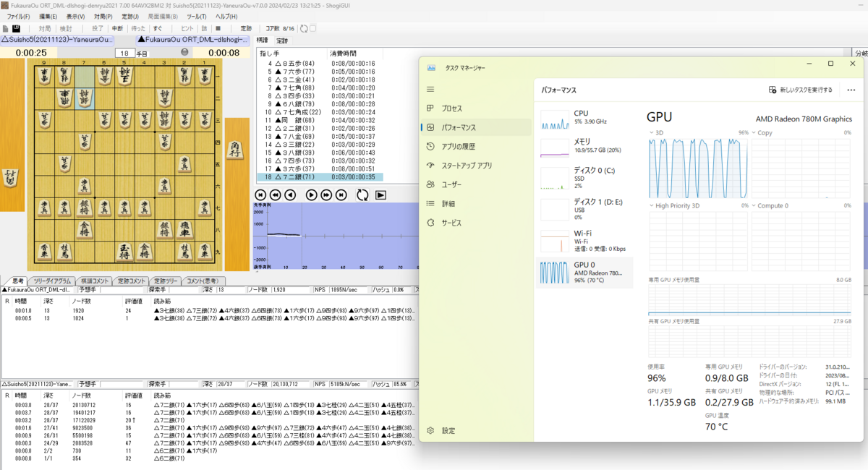This screenshot has width=868, height=470.
Task: Click 定跡 button in ShogiGUI toolbar
Action: coord(247,28)
